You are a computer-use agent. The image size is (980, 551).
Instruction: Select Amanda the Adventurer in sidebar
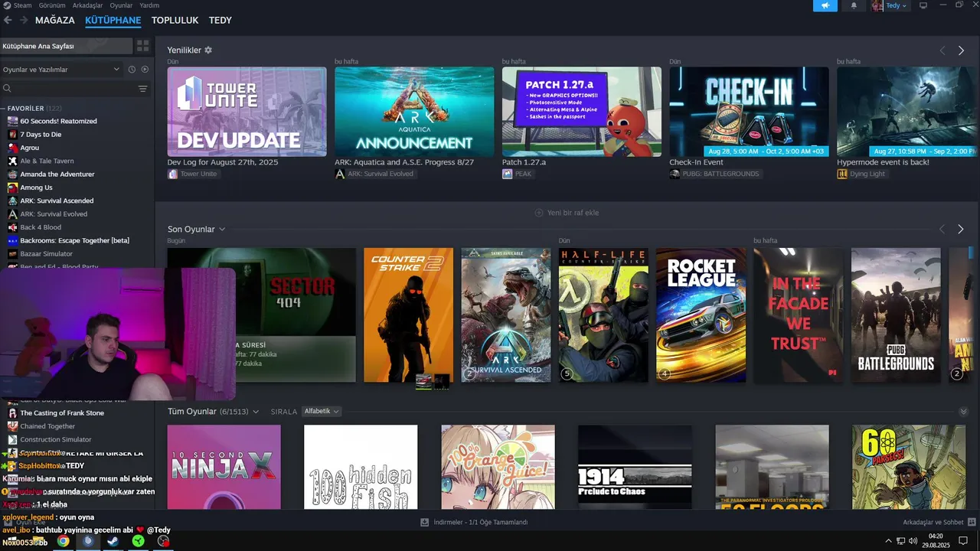[x=57, y=174]
